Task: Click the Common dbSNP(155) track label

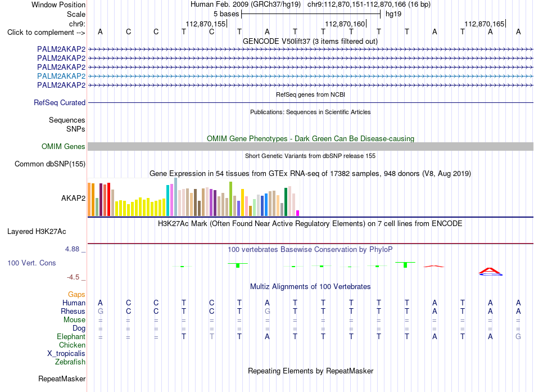Action: click(x=50, y=164)
